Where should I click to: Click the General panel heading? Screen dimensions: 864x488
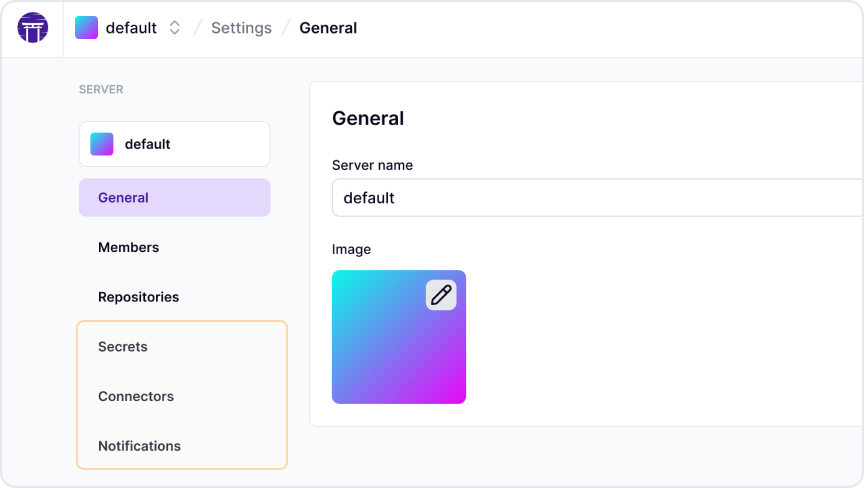tap(368, 118)
